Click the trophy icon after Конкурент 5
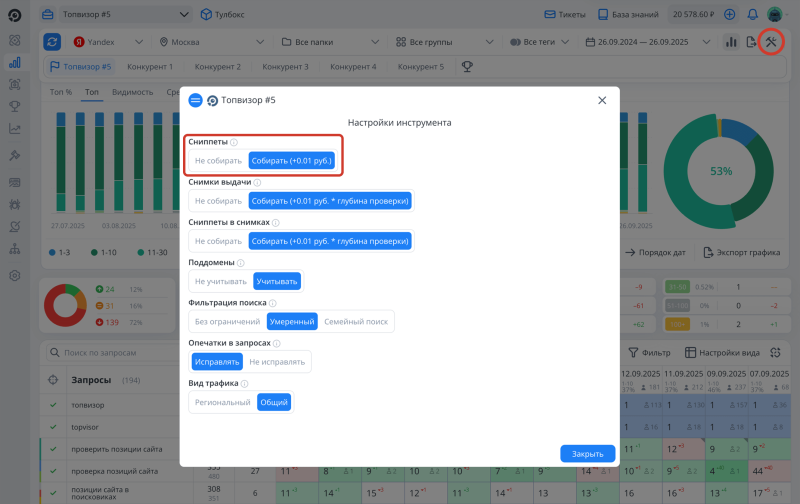The image size is (800, 504). click(467, 67)
